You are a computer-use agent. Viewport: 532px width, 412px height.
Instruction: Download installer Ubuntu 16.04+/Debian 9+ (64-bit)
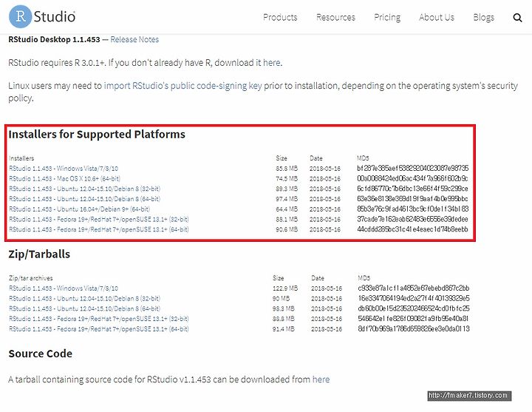pos(79,209)
